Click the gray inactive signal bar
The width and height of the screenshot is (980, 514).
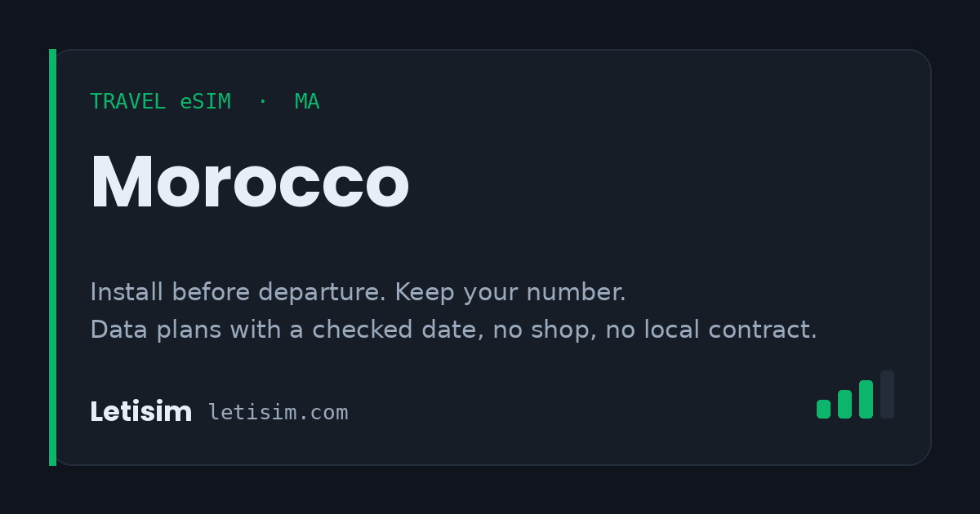(x=887, y=395)
